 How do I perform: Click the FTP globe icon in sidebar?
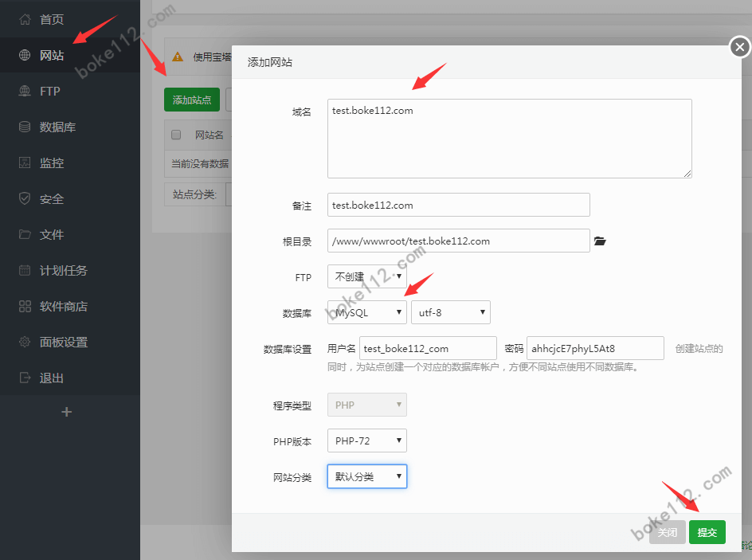coord(25,91)
